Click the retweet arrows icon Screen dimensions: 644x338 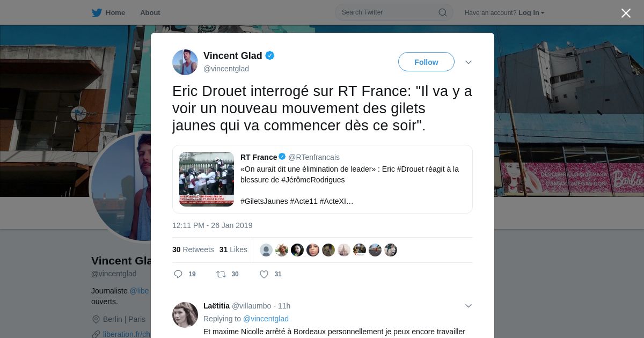point(221,274)
